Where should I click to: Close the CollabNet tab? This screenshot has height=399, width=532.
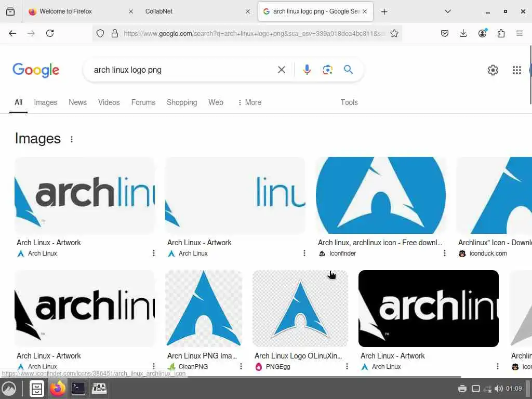coord(248,11)
